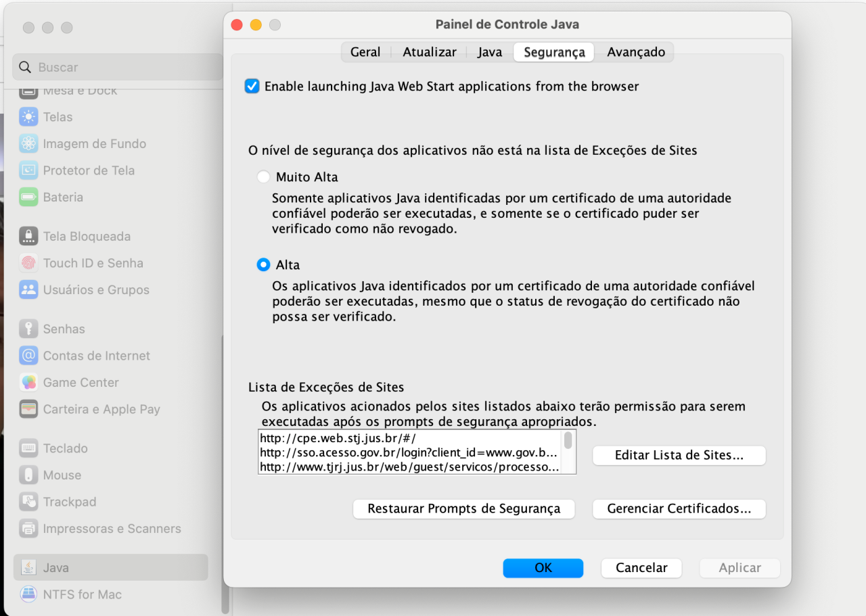This screenshot has width=866, height=616.
Task: Open the Java tab
Action: coord(490,52)
